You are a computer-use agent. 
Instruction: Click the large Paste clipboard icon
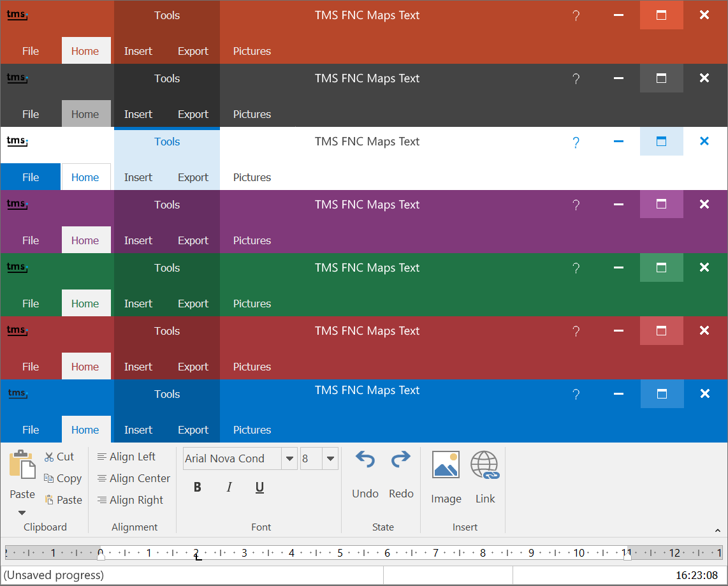(22, 464)
